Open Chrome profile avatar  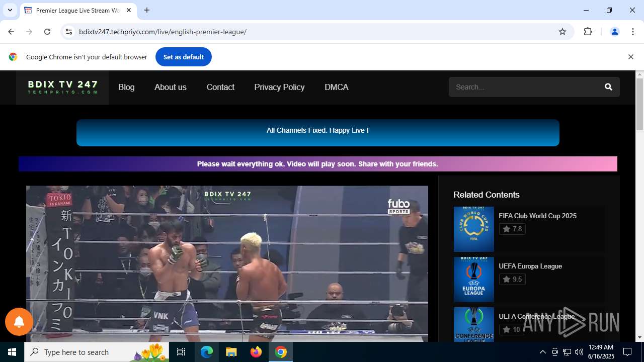coord(614,32)
